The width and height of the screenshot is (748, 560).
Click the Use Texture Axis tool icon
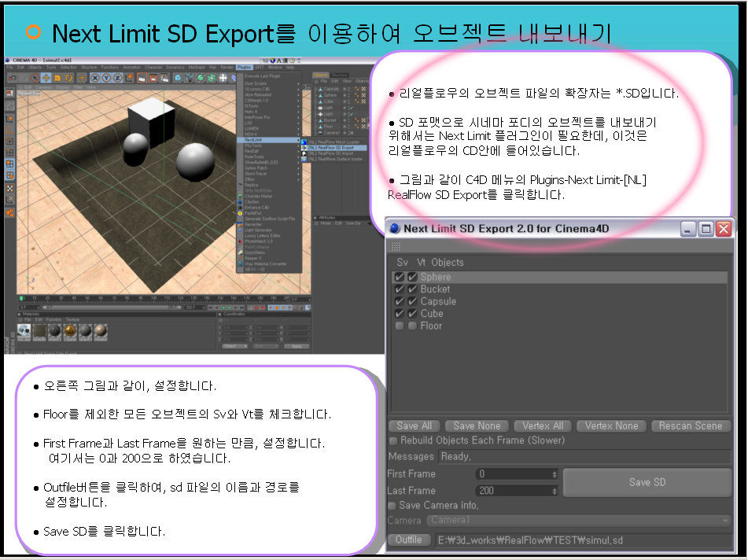(x=9, y=198)
